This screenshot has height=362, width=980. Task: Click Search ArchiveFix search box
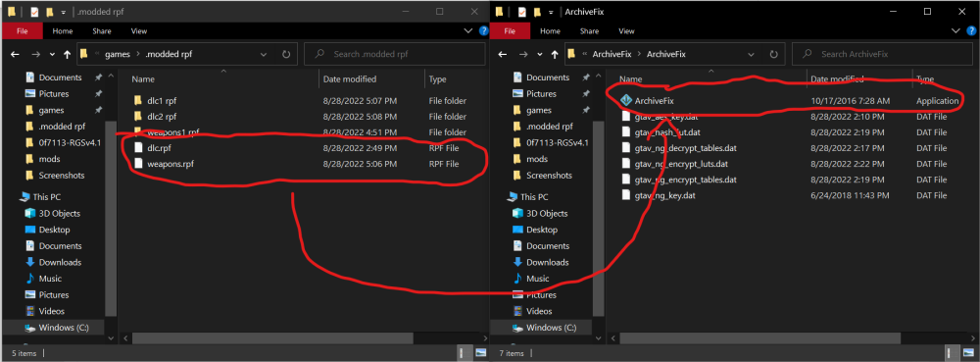point(882,54)
